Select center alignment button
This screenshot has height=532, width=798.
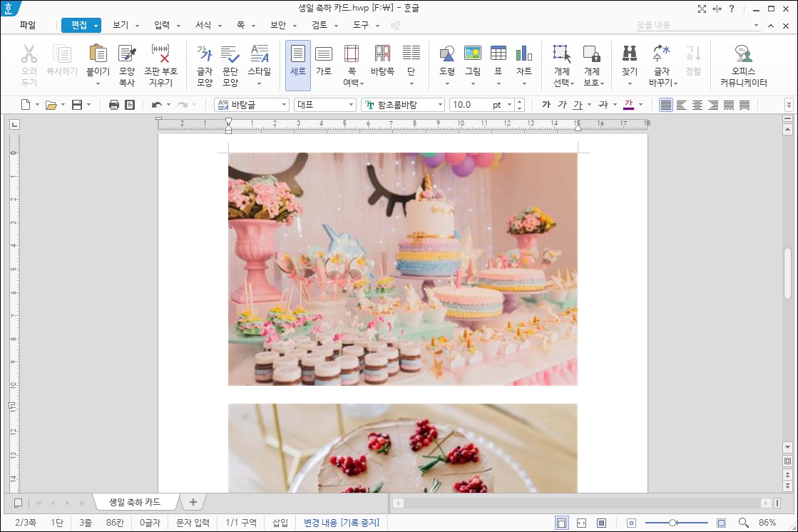(697, 105)
